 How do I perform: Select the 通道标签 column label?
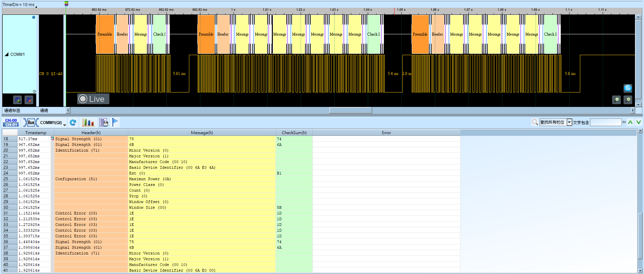12,110
